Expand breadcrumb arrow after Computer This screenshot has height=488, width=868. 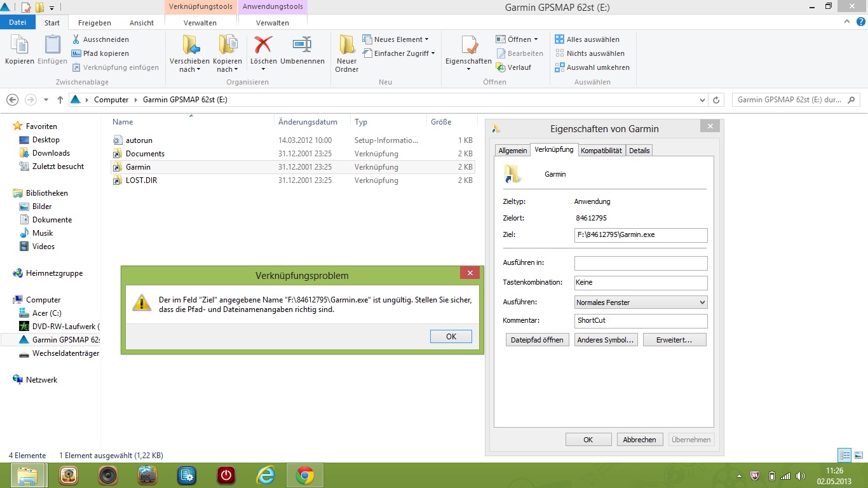(136, 100)
